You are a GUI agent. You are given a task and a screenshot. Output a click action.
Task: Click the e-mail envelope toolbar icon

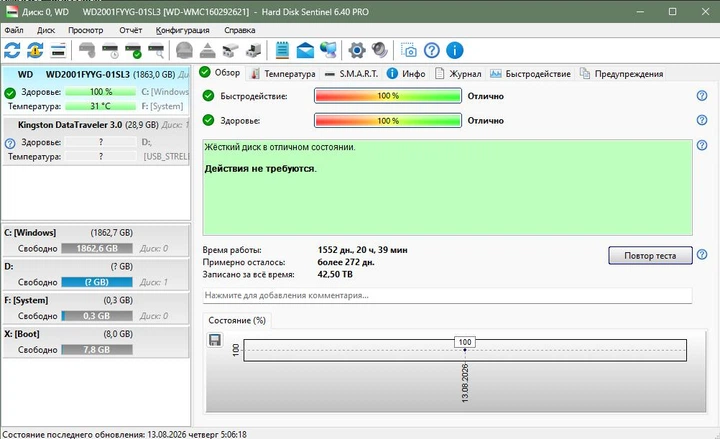click(305, 50)
